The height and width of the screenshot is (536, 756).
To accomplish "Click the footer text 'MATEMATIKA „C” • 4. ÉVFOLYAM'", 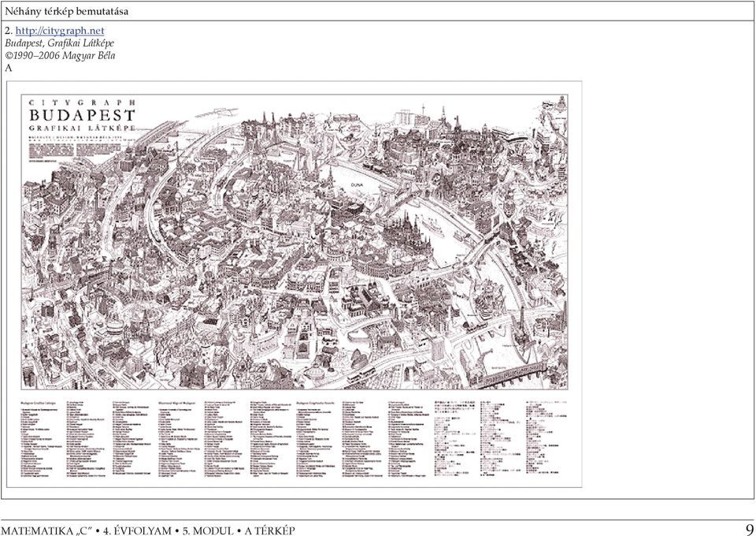I will tap(88, 530).
